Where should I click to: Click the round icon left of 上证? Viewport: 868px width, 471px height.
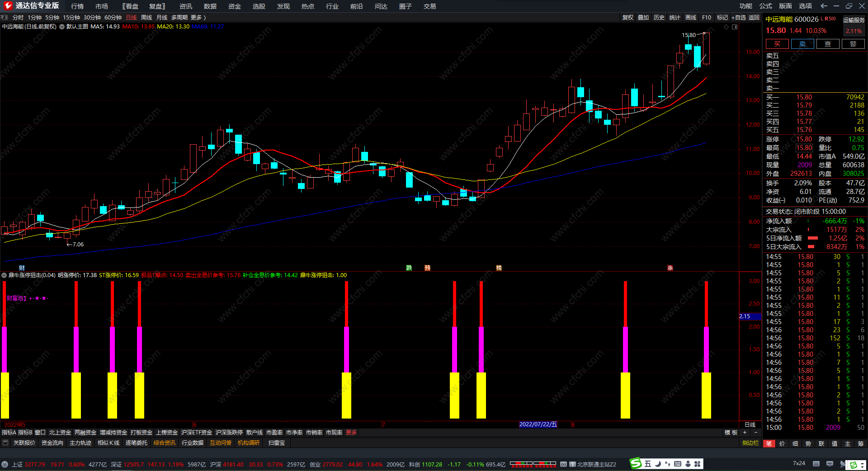pyautogui.click(x=5, y=464)
